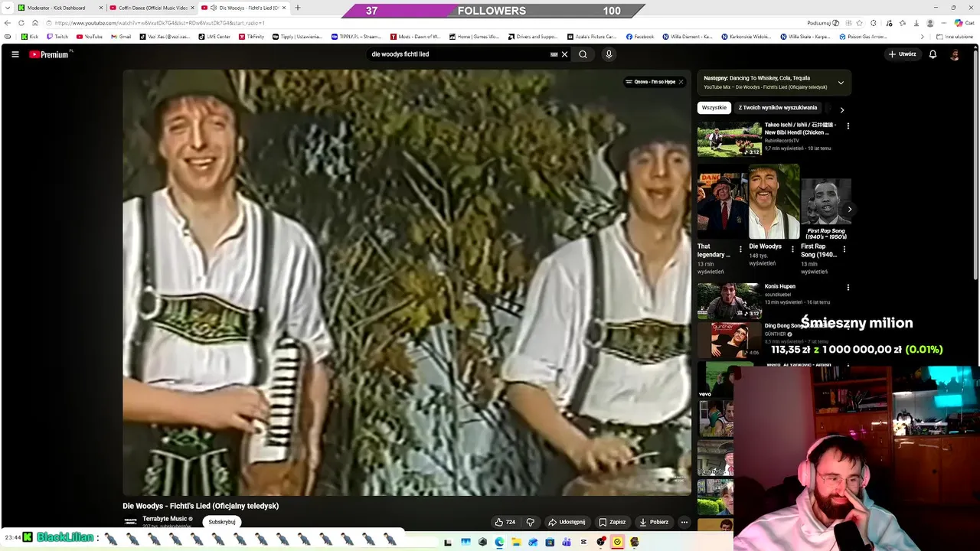980x551 pixels.
Task: Click in the YouTube search field
Action: click(x=459, y=54)
